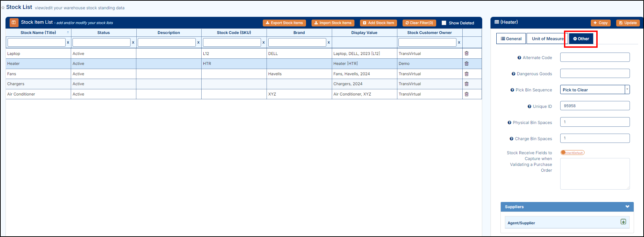Collapse the Suppliers section

click(x=627, y=207)
